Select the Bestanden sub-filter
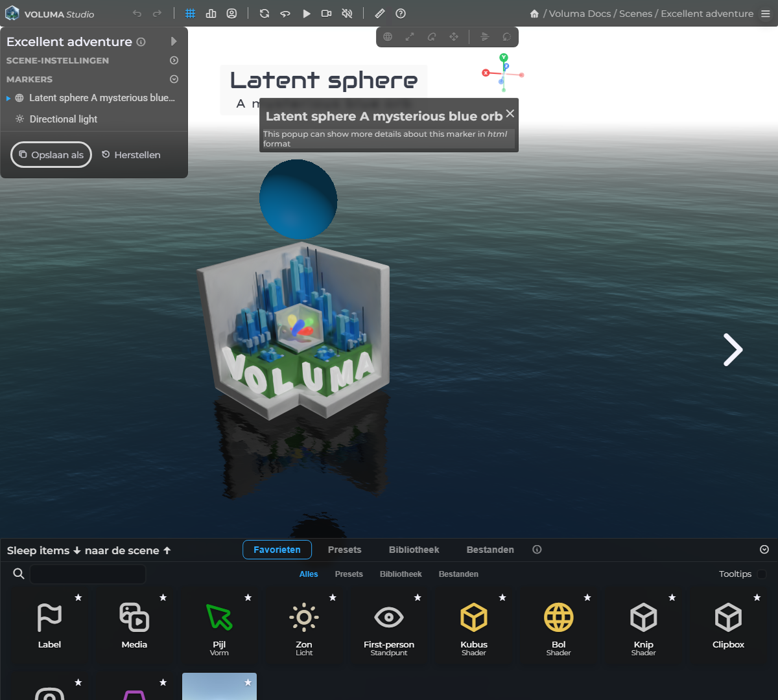The width and height of the screenshot is (778, 700). tap(458, 574)
